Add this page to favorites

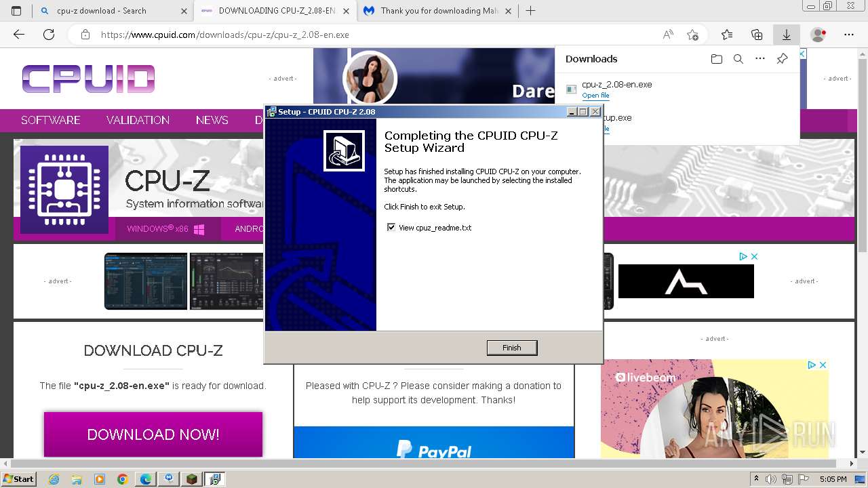point(692,35)
